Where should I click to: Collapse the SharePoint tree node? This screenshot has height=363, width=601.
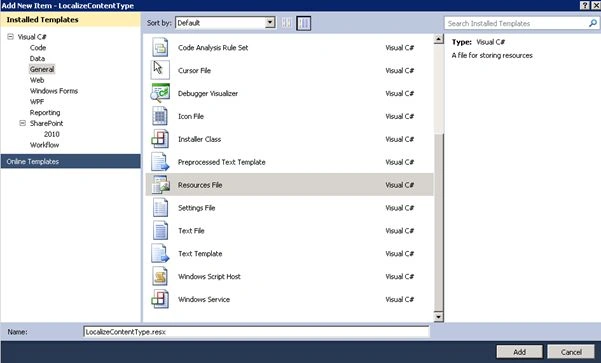(x=23, y=123)
